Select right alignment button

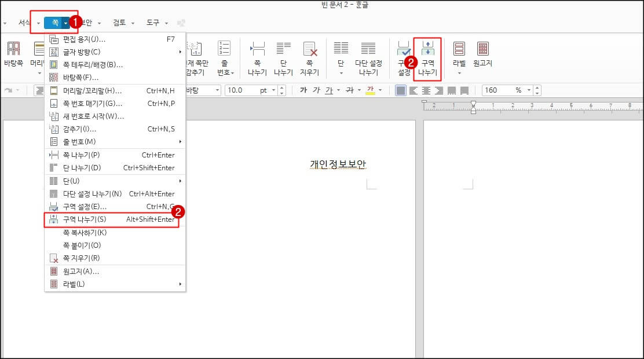pos(439,90)
